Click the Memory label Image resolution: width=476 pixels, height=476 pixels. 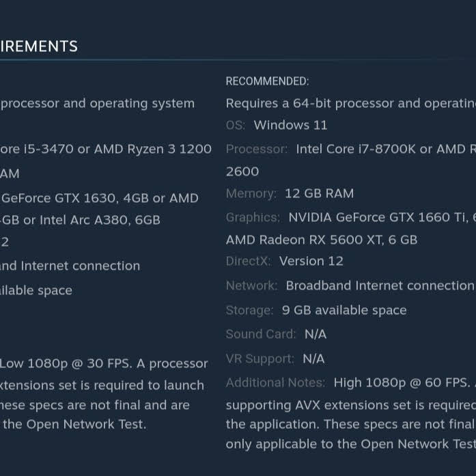pos(251,193)
